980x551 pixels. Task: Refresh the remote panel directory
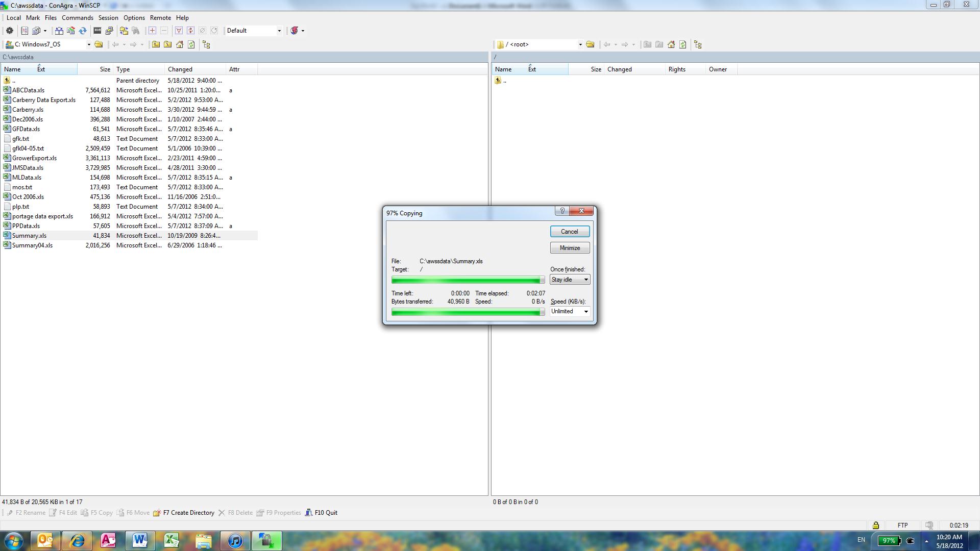(683, 44)
